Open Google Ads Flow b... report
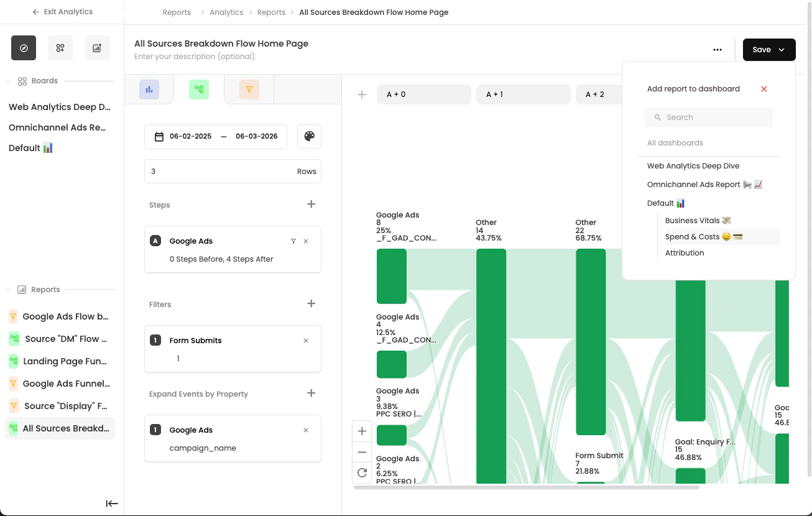The image size is (812, 516). click(60, 316)
